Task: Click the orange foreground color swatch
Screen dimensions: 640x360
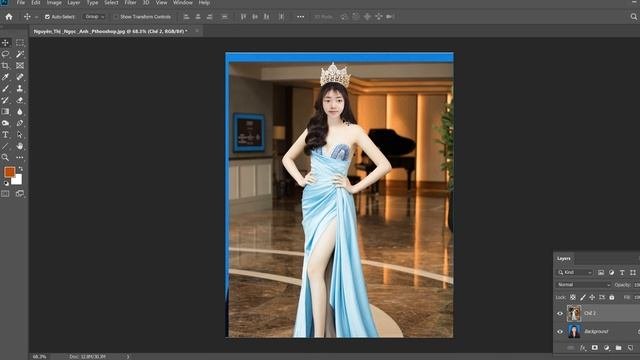Action: 9,172
